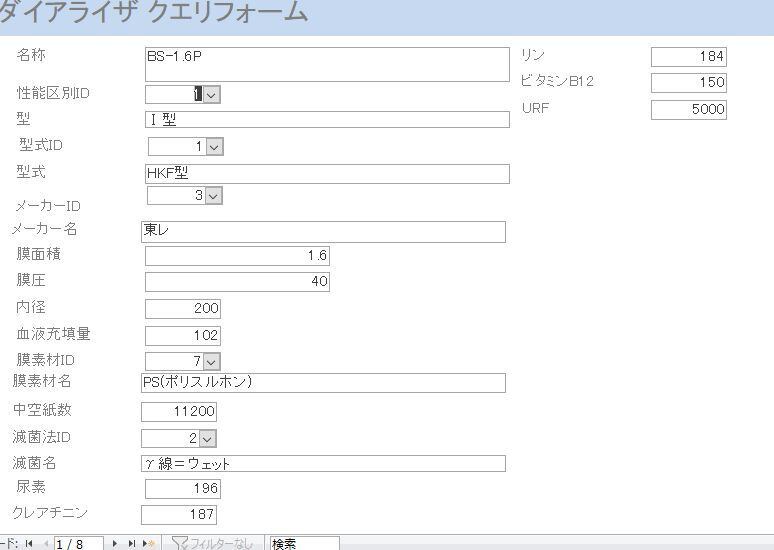Click the 検索 search box
The height and width of the screenshot is (550, 774).
(x=303, y=543)
